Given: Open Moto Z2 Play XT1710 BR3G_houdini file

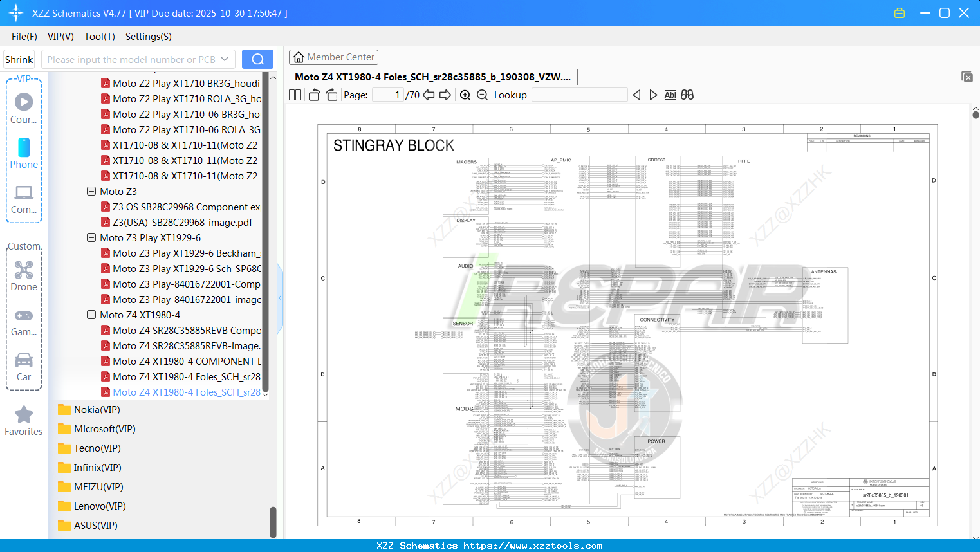Looking at the screenshot, I should [x=181, y=84].
